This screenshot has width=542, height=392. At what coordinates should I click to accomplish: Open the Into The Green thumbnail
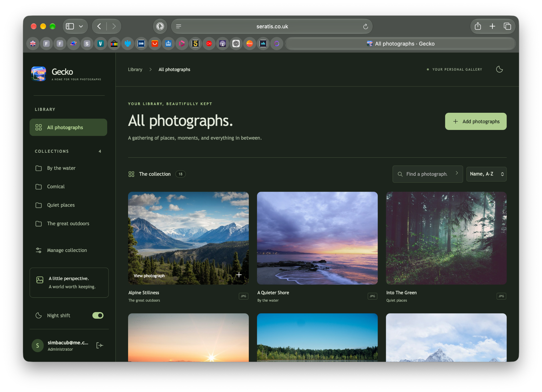446,238
